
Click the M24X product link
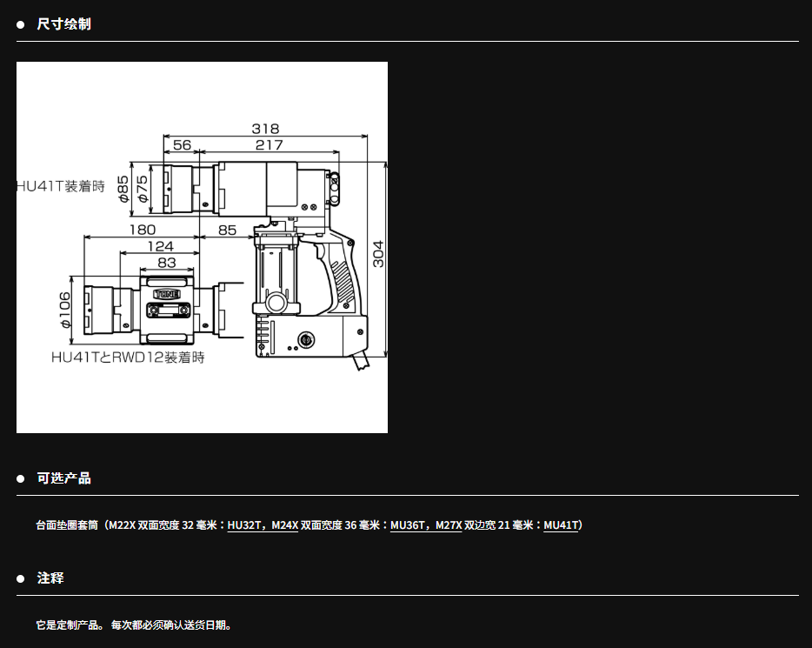point(284,525)
